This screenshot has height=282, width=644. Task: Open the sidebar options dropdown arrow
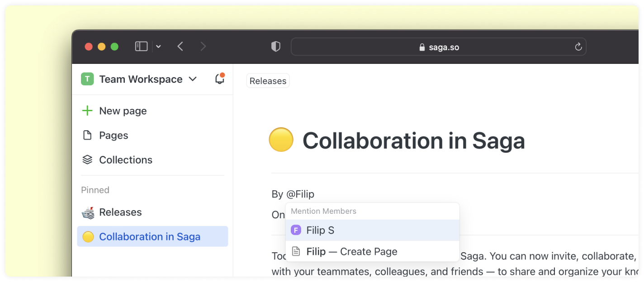[158, 47]
